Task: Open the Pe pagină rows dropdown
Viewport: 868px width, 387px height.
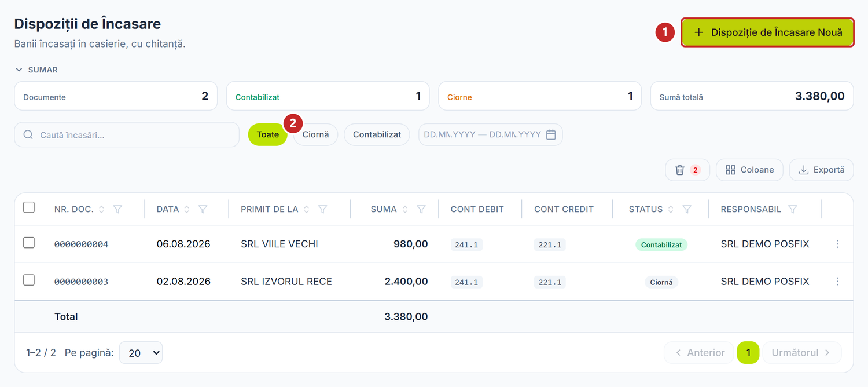Action: (x=141, y=352)
